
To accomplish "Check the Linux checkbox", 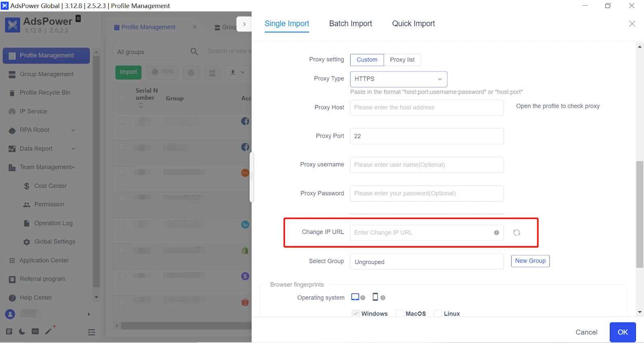I will pyautogui.click(x=438, y=314).
